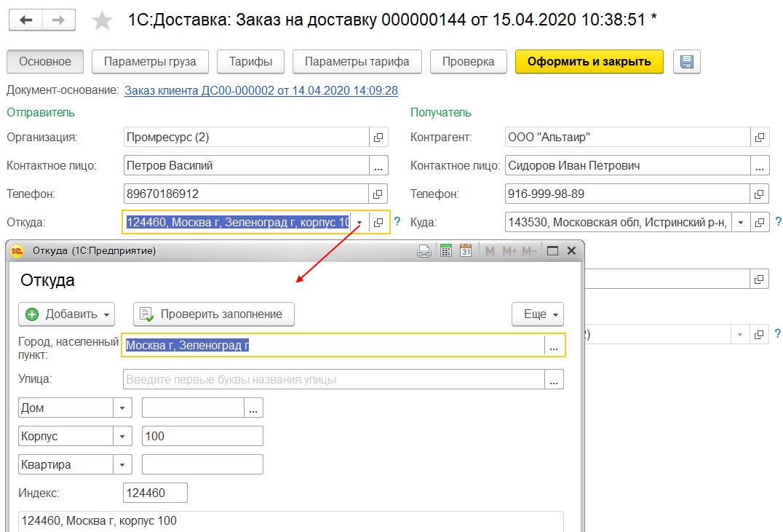Expand the Откуда address dropdown arrow
This screenshot has height=532, width=783.
pyautogui.click(x=359, y=222)
